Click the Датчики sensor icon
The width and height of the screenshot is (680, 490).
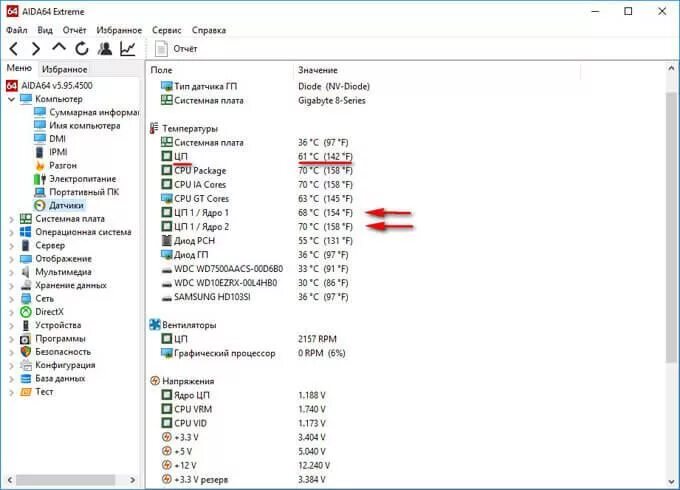pyautogui.click(x=40, y=206)
